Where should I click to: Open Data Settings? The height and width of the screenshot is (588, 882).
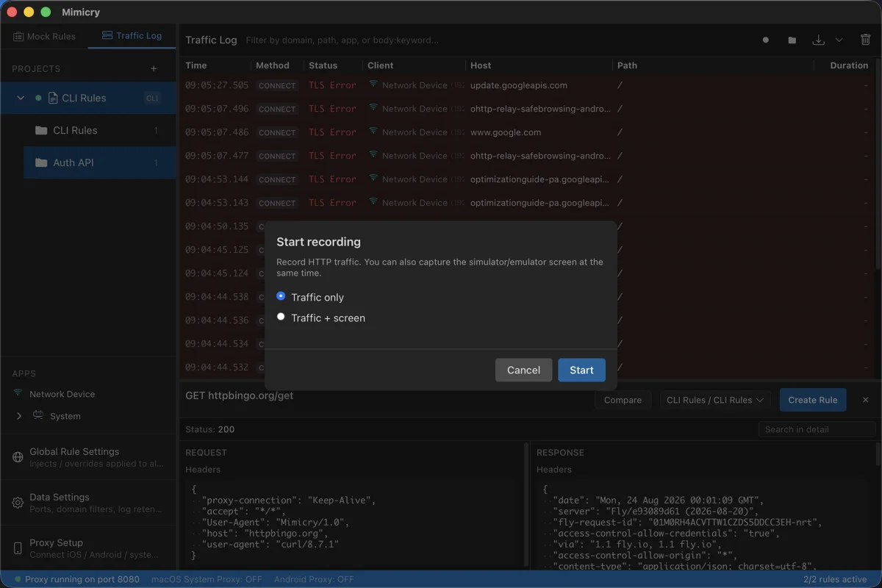[x=88, y=503]
